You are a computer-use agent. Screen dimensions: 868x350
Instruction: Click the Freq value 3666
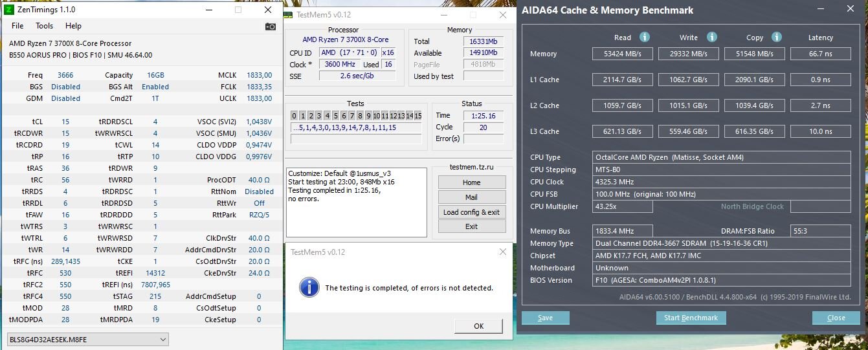point(65,75)
